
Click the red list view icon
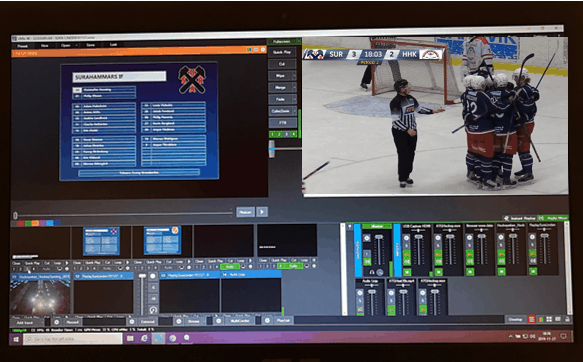point(532,319)
